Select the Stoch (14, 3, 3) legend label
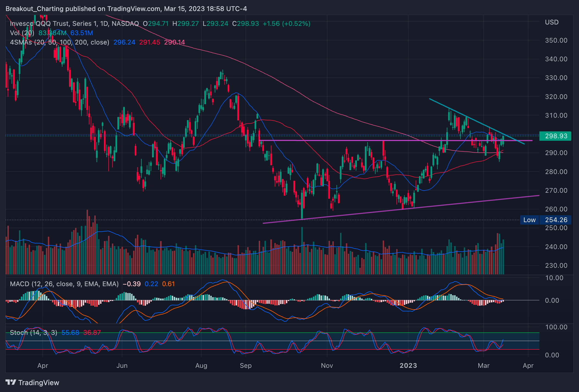 (x=34, y=333)
